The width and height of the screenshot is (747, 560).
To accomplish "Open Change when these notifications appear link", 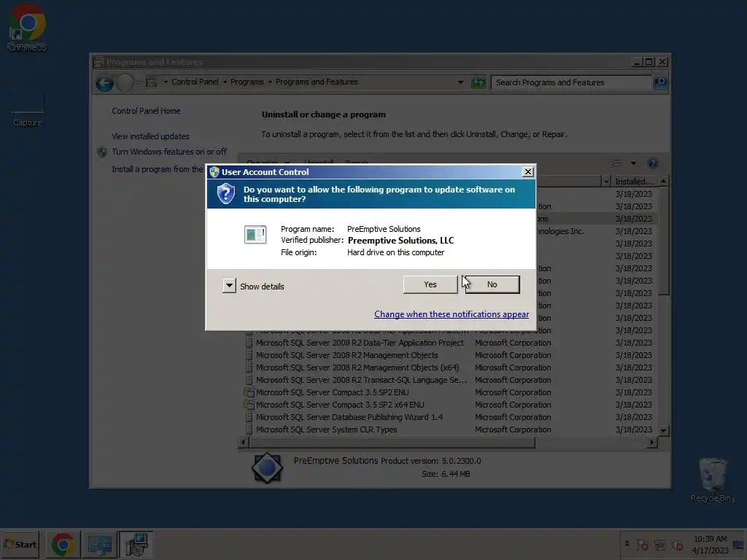I will (x=451, y=314).
